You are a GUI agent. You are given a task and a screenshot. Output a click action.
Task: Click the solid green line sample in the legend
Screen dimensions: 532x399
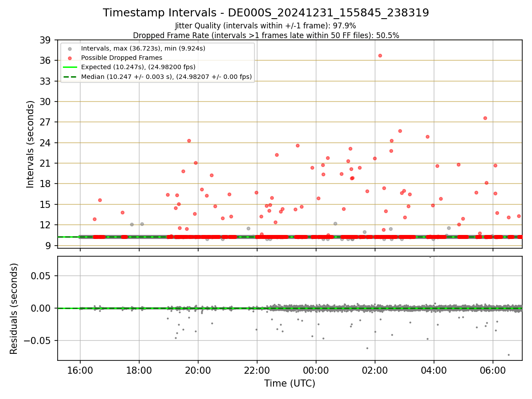tap(71, 67)
